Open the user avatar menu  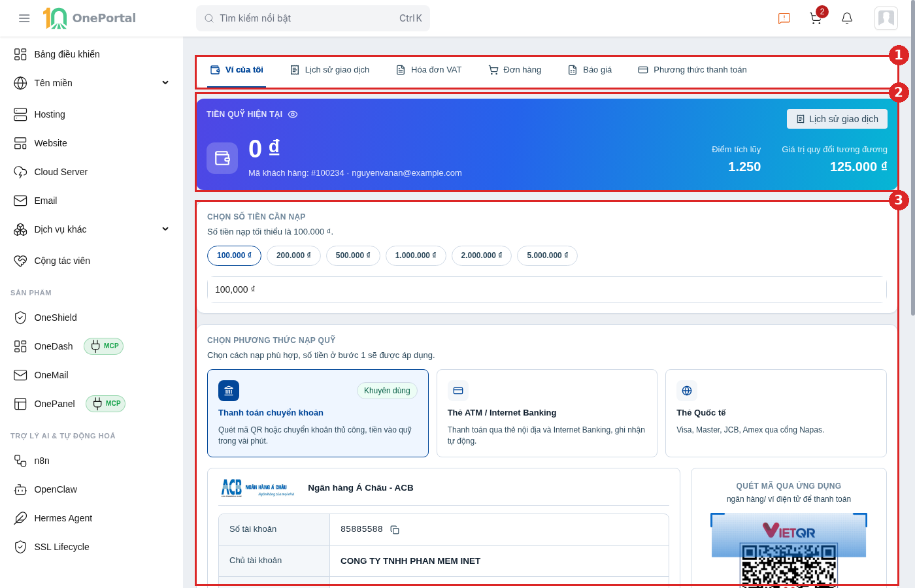[x=886, y=18]
